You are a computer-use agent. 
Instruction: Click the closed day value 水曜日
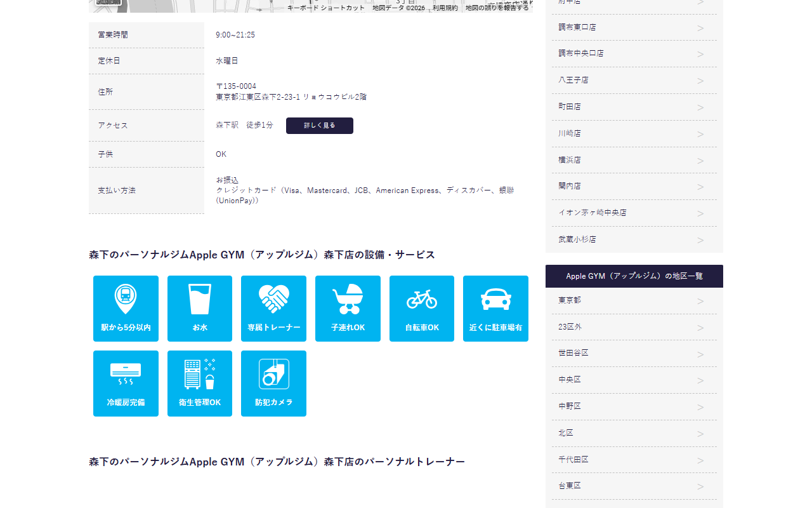227,61
